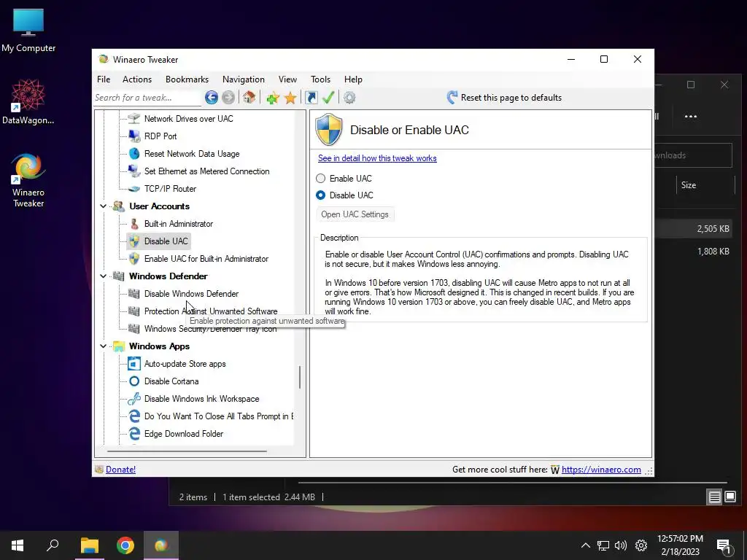This screenshot has height=560, width=747.
Task: Open settings gear icon in Winaero toolbar
Action: click(349, 98)
